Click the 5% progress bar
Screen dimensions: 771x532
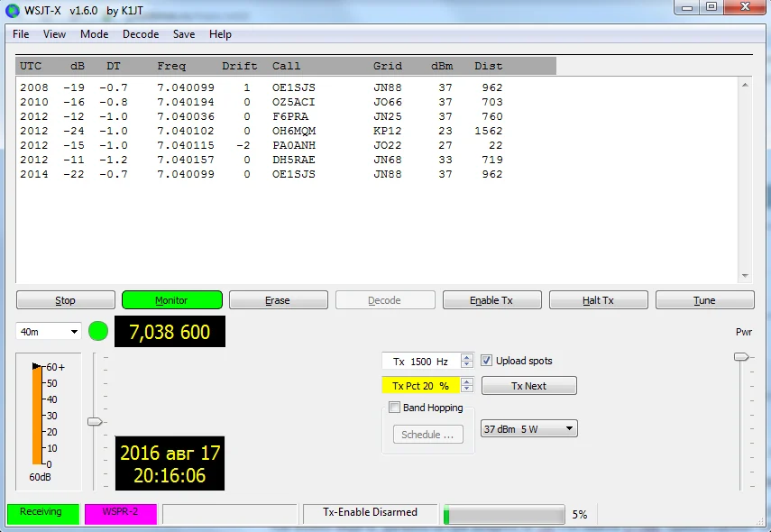pos(504,514)
